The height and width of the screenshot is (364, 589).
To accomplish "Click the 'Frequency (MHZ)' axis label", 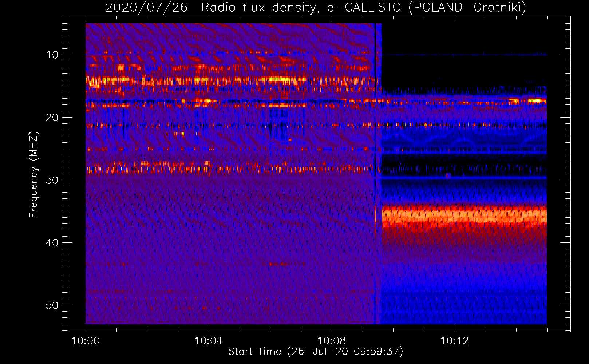I will click(33, 174).
